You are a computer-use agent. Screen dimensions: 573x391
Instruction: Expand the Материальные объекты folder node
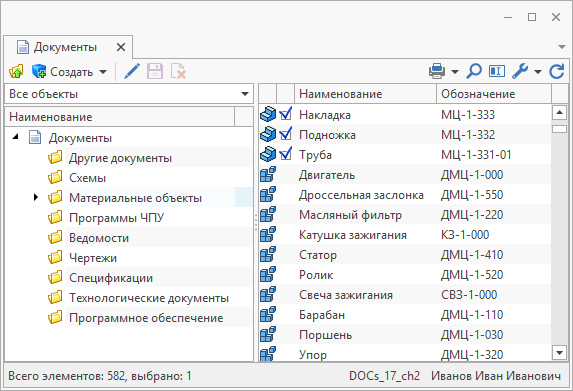(35, 197)
